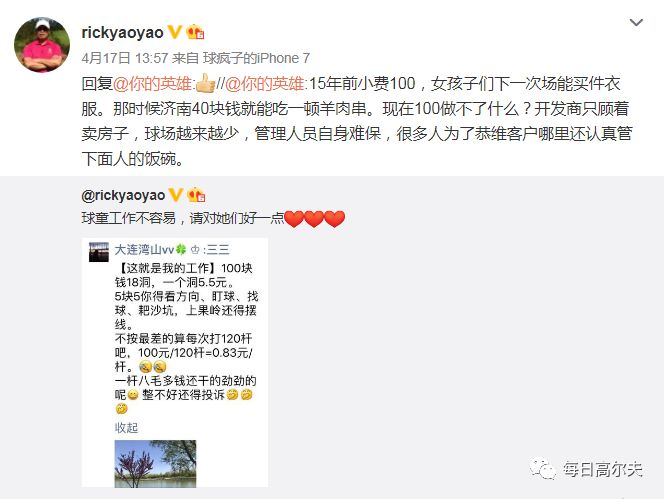Click the laughing-crying emojis in the embedded post

tap(152, 366)
